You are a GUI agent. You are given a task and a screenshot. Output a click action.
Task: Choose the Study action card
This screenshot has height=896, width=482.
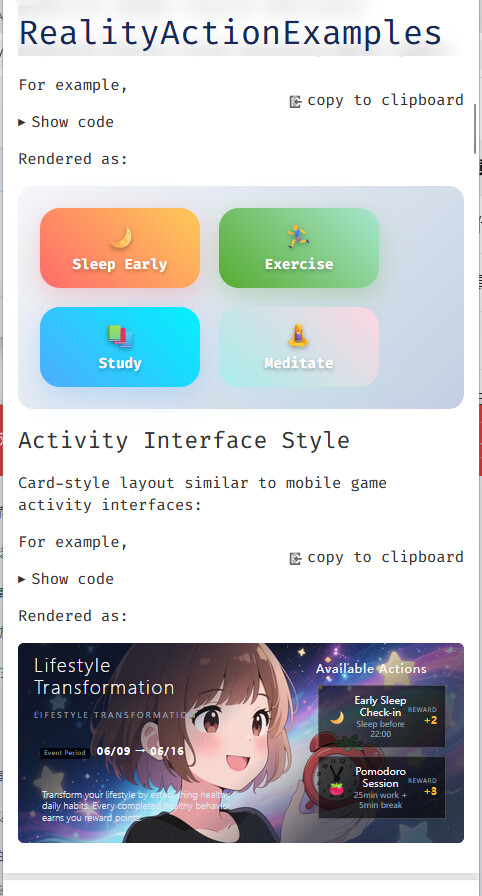[120, 347]
